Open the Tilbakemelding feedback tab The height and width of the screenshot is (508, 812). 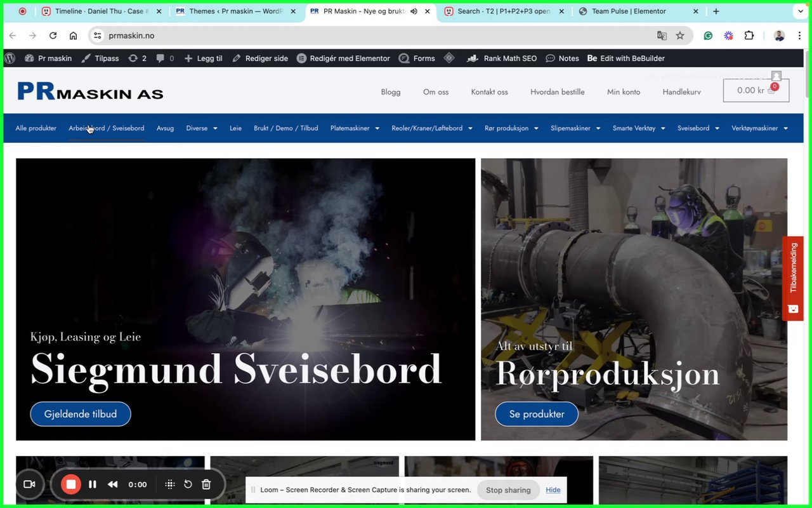pyautogui.click(x=793, y=278)
